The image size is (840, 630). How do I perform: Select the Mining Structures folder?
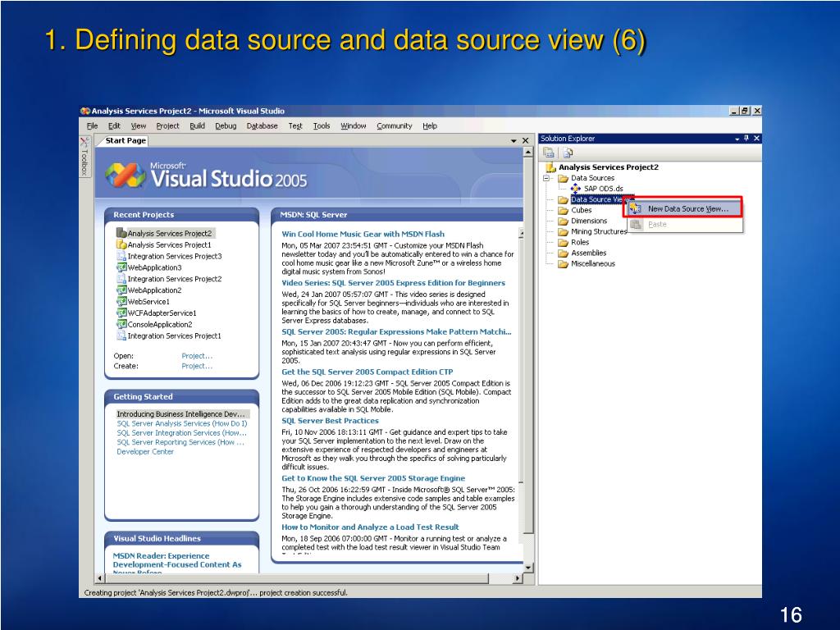pos(598,231)
